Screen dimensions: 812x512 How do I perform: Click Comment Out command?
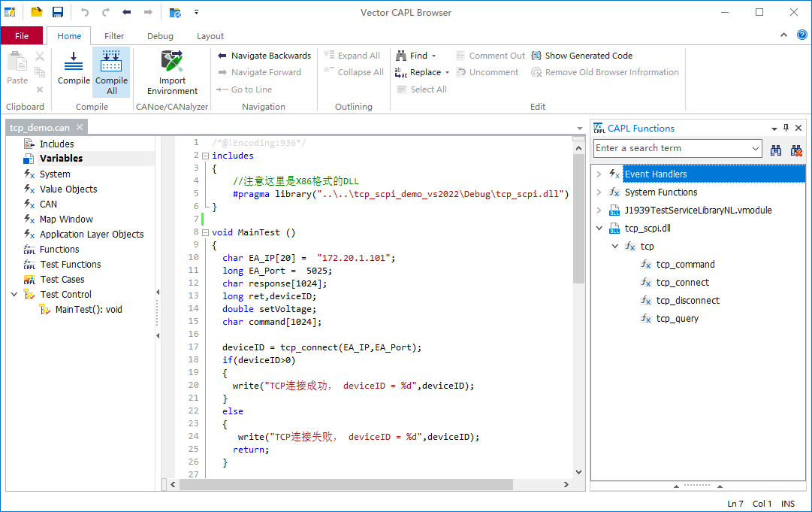pos(491,56)
